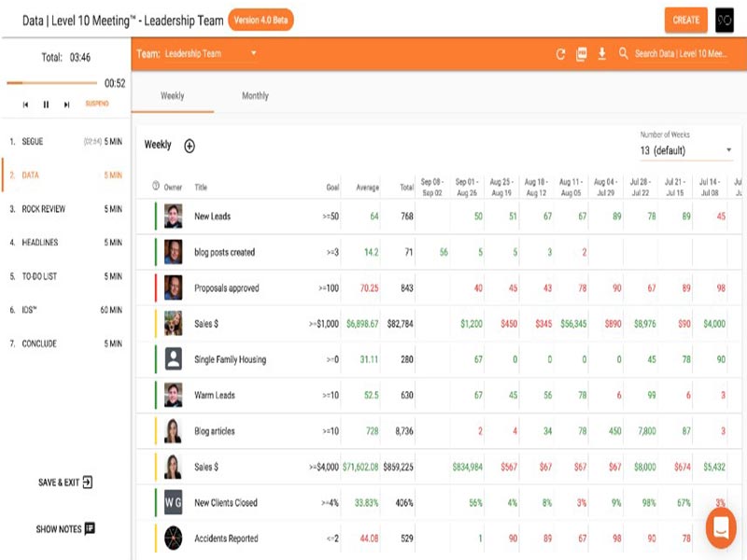Image resolution: width=747 pixels, height=560 pixels.
Task: Open the chat bubble widget
Action: pos(720,527)
